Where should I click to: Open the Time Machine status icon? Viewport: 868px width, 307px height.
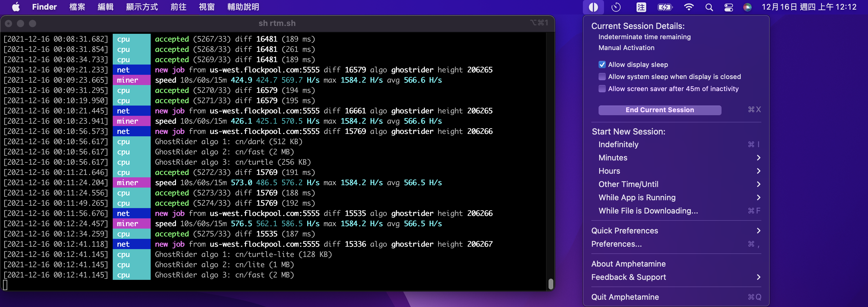point(616,7)
